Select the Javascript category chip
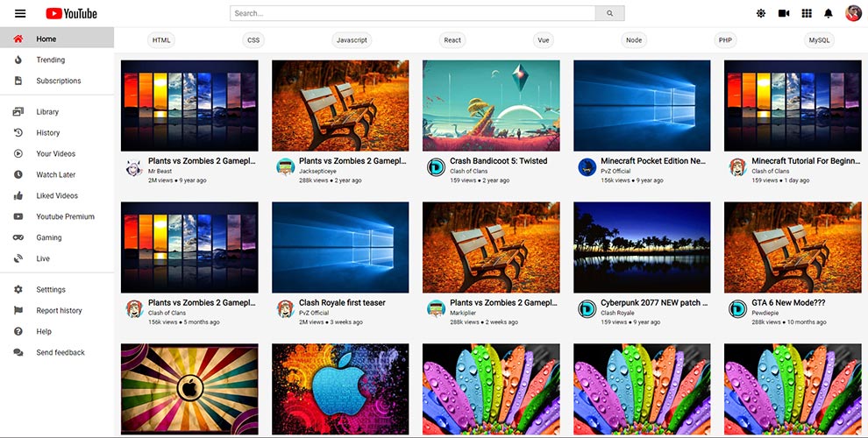 tap(352, 40)
